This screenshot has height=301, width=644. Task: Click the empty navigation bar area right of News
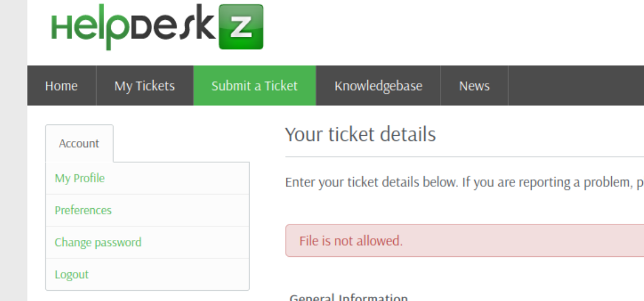click(x=576, y=85)
